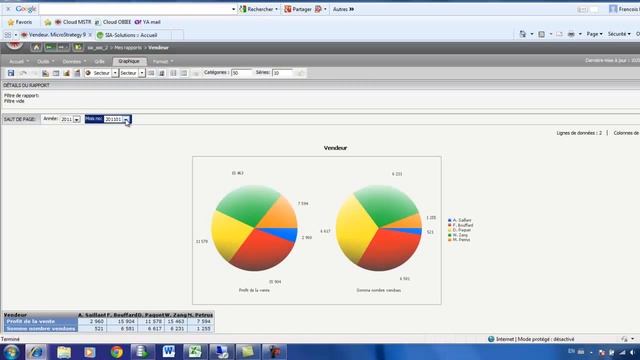Click the add to favorites bar star icon

(47, 22)
